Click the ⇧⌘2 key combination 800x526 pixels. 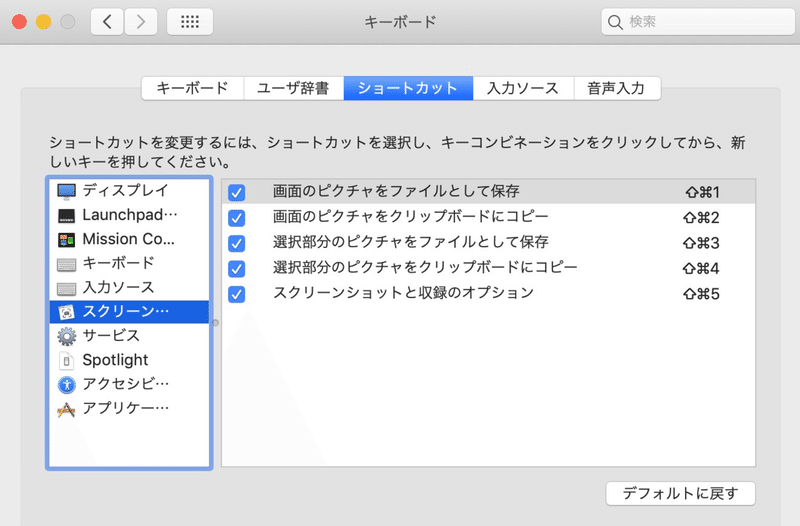tap(701, 218)
